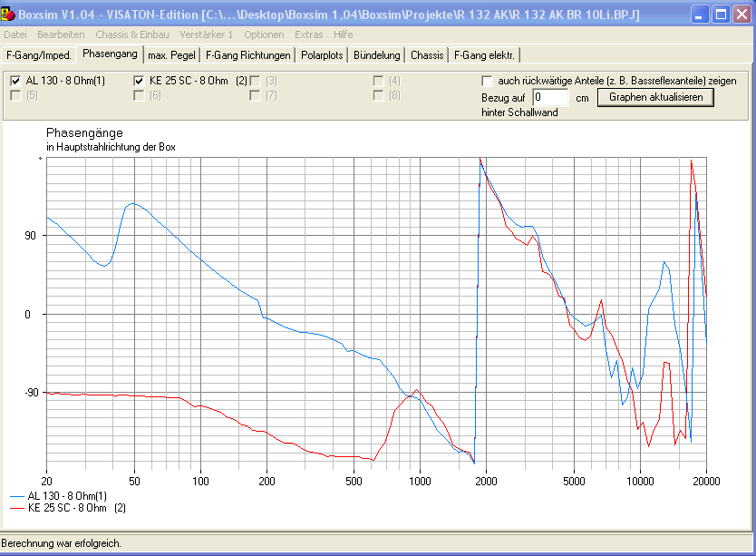Select the Bündelung tab
This screenshot has width=756, height=556.
pos(376,55)
